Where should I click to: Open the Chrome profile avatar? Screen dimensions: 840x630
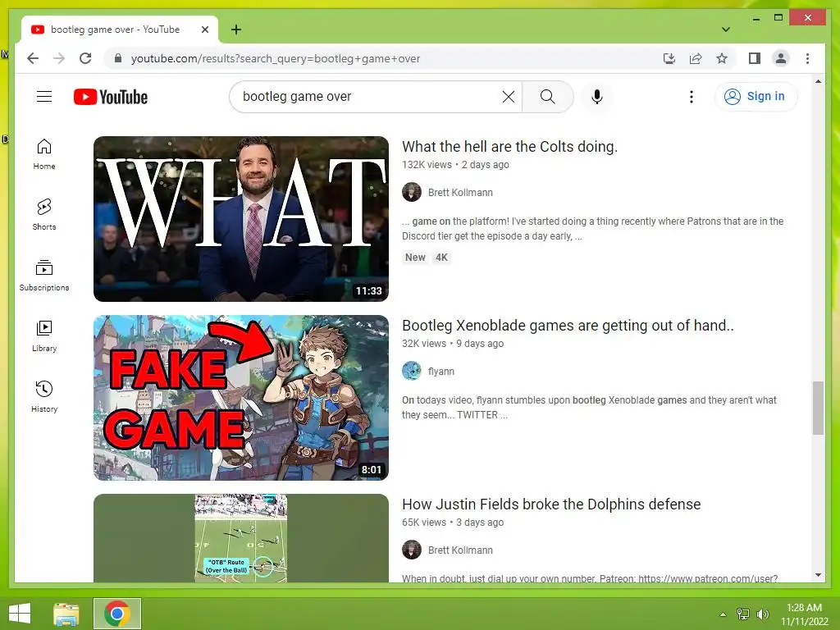tap(781, 58)
